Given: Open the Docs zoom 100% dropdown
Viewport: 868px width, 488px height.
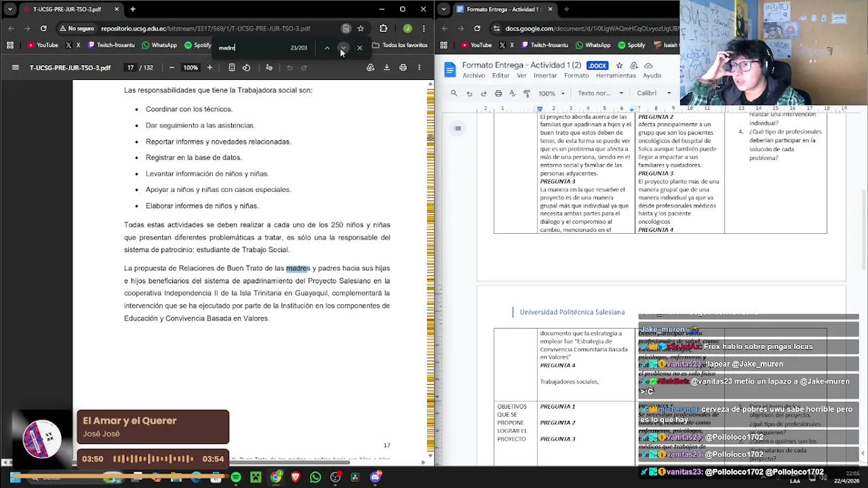Looking at the screenshot, I should tap(551, 94).
